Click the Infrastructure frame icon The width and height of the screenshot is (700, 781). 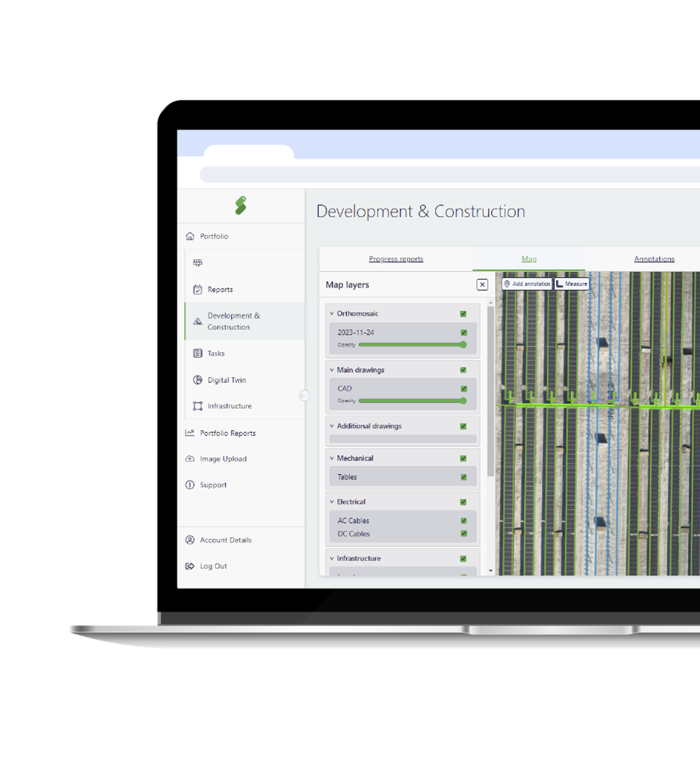tap(198, 406)
